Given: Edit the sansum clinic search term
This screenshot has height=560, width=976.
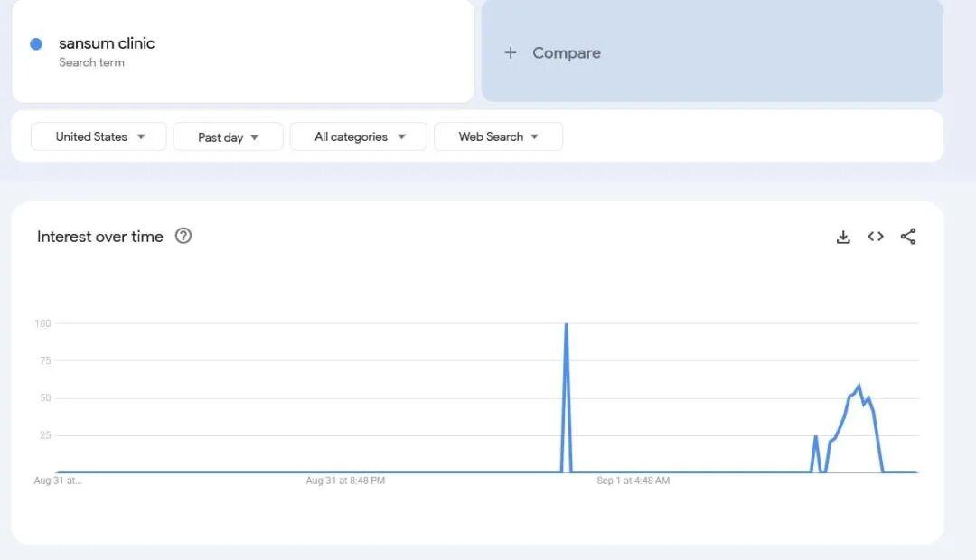Looking at the screenshot, I should click(107, 43).
